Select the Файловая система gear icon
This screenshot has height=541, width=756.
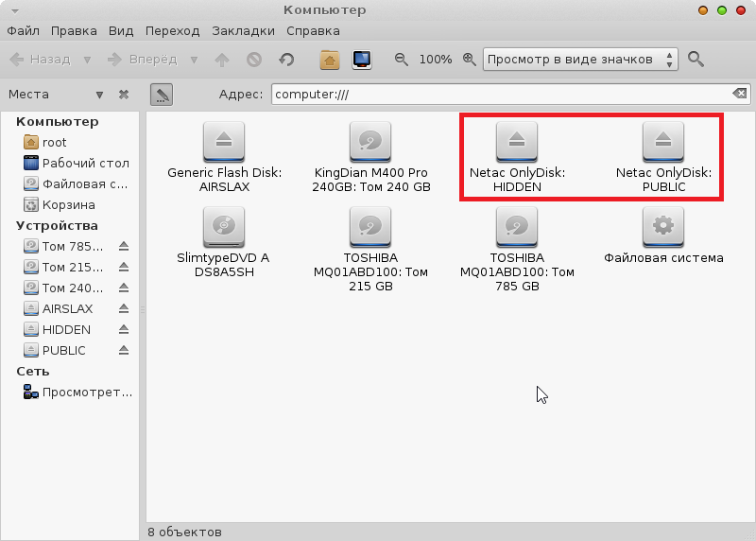point(663,227)
